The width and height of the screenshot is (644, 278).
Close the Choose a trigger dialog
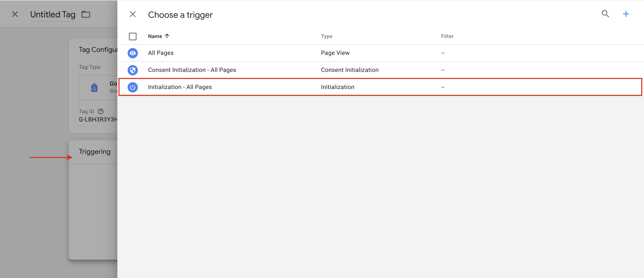tap(133, 14)
